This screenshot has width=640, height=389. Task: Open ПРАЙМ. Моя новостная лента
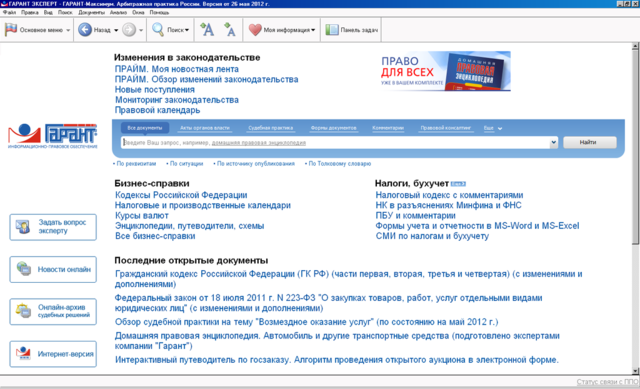tap(177, 69)
